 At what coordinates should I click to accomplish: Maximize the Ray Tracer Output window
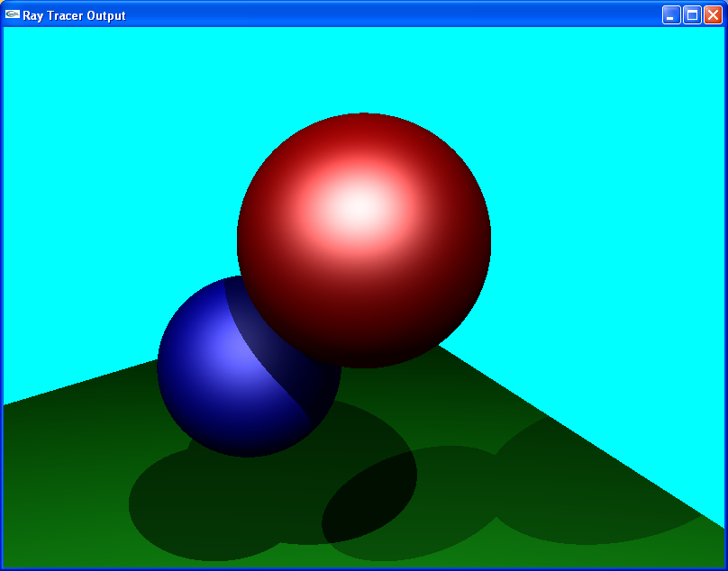(x=692, y=14)
